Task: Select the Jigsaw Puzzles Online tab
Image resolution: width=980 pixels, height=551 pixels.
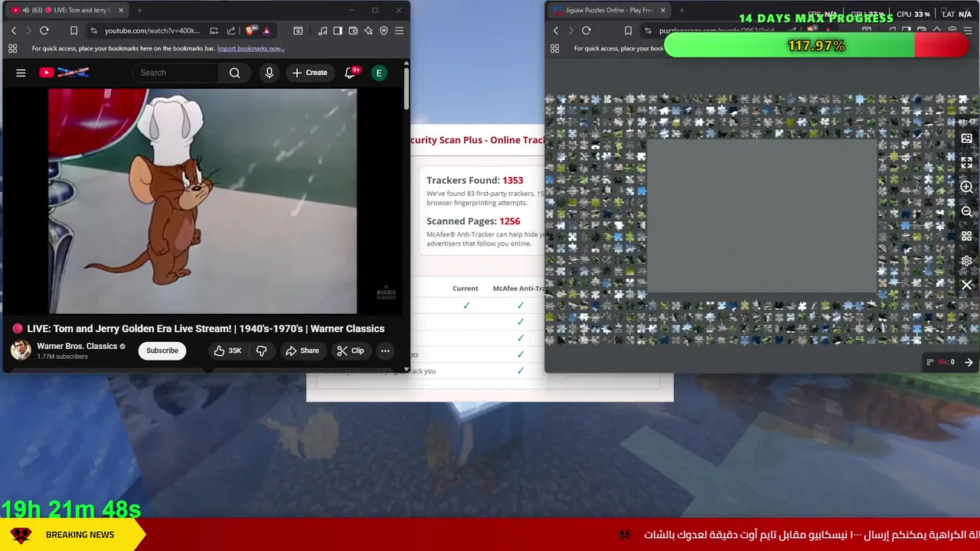Action: coord(609,10)
